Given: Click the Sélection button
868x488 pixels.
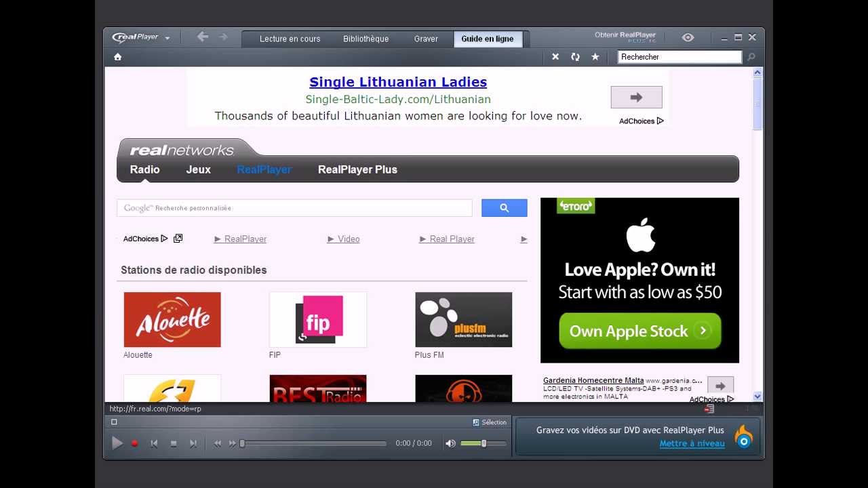Looking at the screenshot, I should coord(490,422).
